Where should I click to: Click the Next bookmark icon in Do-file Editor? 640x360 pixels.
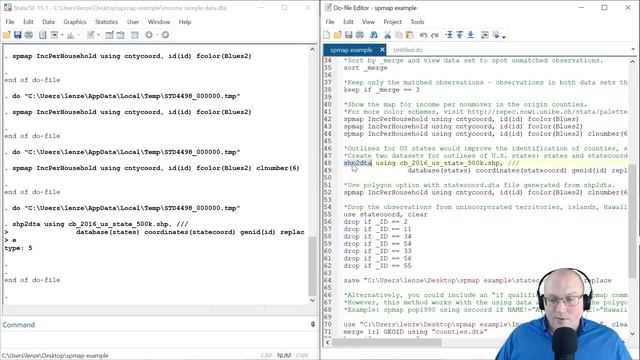pos(471,35)
